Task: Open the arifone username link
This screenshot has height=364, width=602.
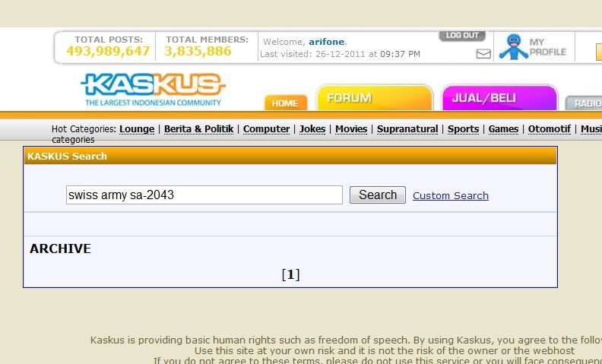Action: click(326, 42)
